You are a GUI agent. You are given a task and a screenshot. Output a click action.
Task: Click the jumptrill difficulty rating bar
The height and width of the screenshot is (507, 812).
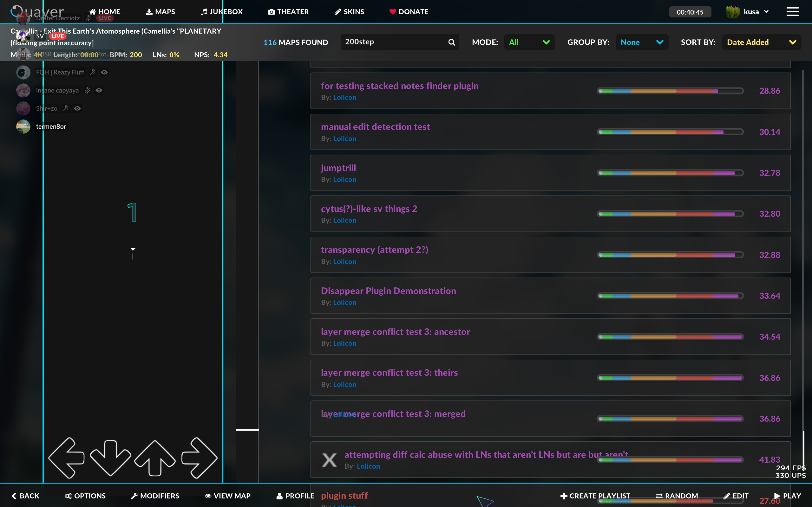point(670,173)
